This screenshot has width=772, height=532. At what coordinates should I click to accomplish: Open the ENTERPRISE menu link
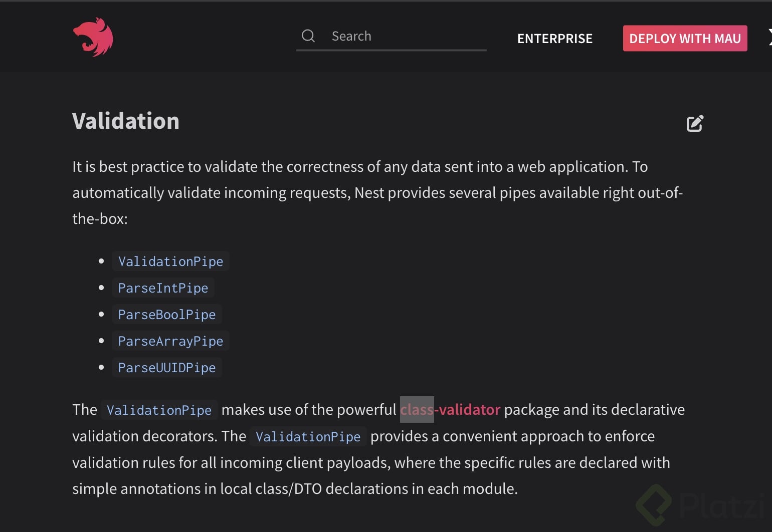point(555,39)
